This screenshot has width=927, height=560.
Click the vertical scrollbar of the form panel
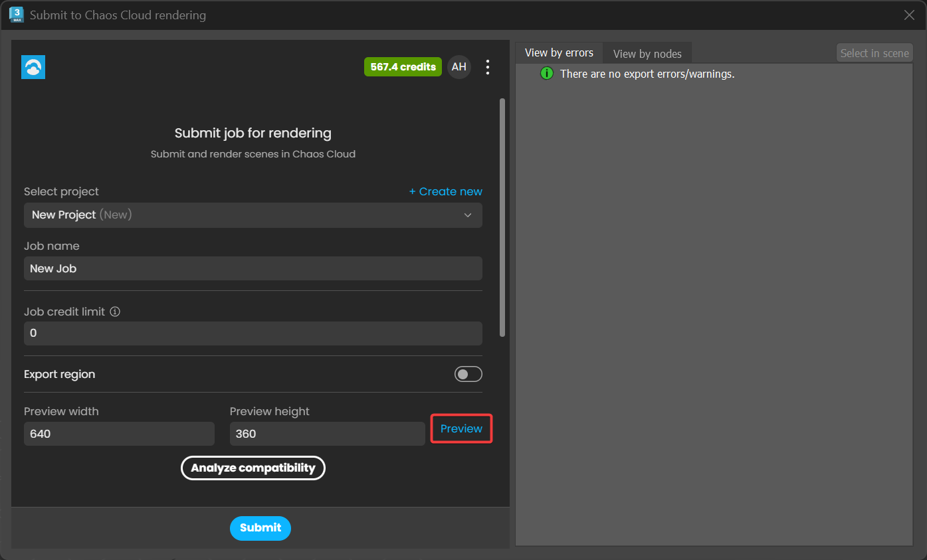point(502,218)
